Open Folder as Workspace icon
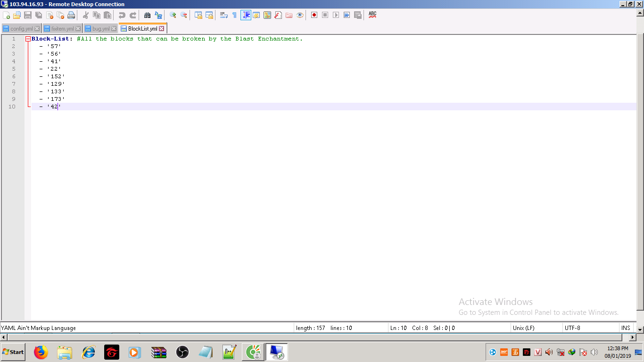 (x=289, y=15)
